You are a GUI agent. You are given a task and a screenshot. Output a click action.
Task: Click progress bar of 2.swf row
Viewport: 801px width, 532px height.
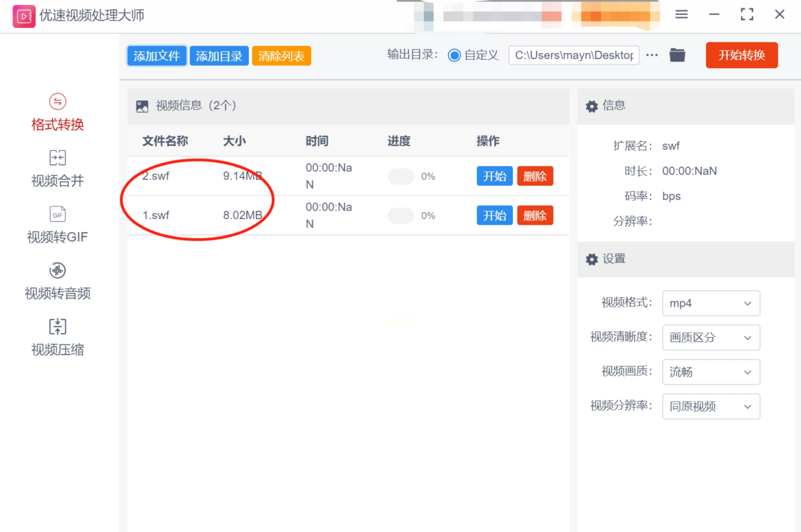pos(401,176)
